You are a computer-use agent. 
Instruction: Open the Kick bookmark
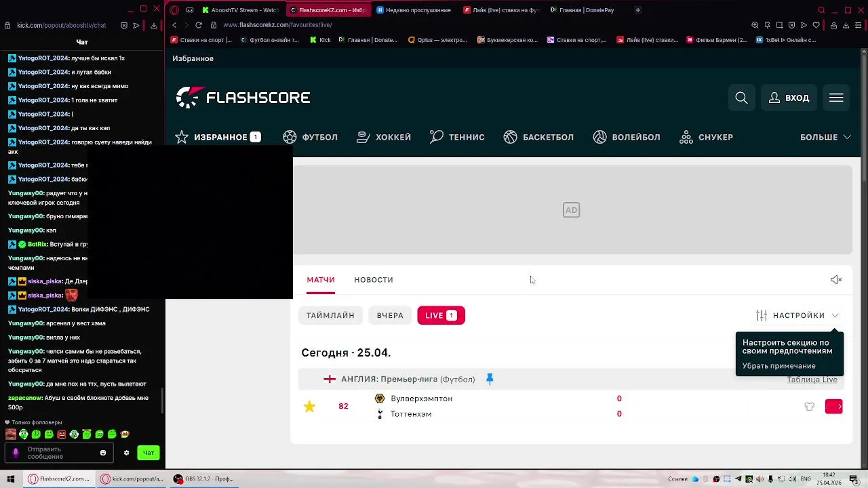click(x=321, y=40)
